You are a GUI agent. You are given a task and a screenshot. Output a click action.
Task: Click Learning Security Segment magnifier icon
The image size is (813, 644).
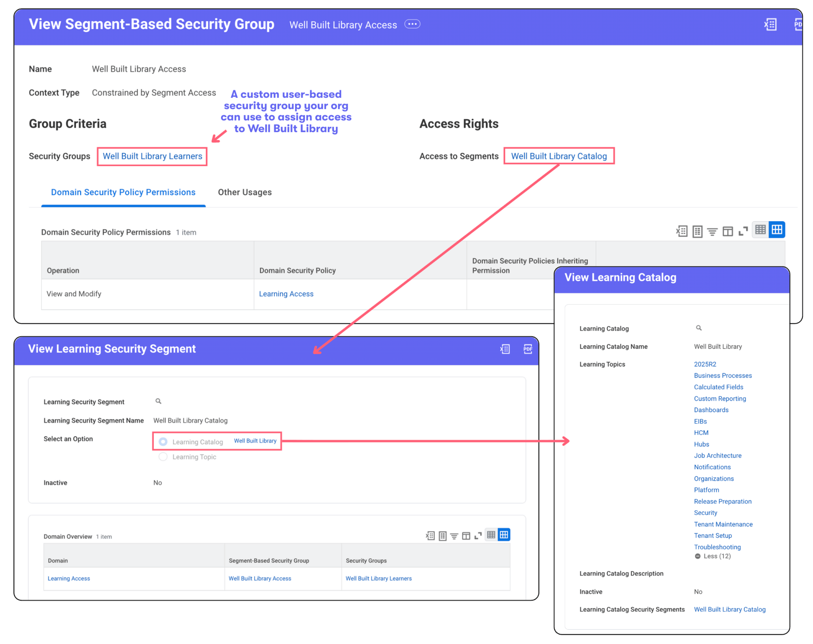[158, 401]
